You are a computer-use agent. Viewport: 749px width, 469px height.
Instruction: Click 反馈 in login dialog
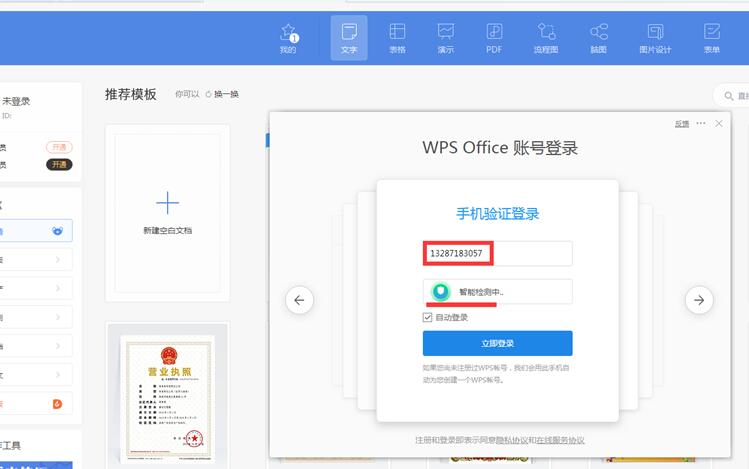coord(682,124)
